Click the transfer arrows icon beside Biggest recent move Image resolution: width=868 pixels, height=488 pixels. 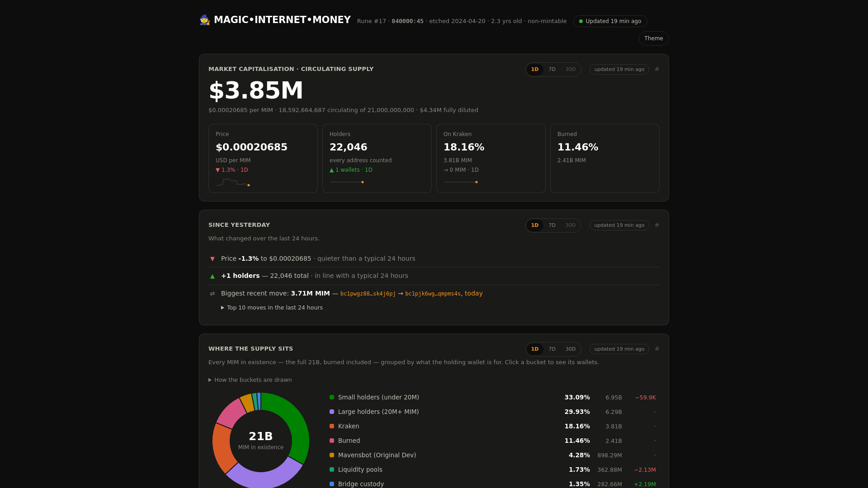point(212,294)
